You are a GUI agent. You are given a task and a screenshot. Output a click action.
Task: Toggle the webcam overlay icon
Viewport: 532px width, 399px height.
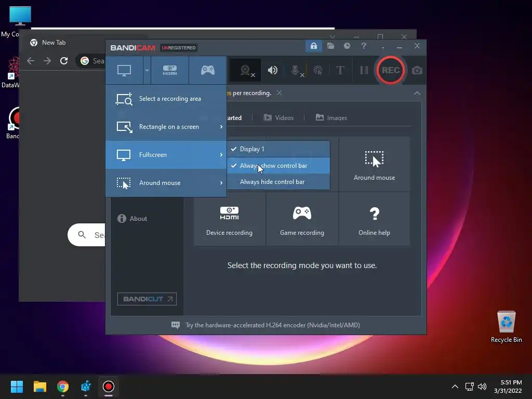[x=245, y=70]
